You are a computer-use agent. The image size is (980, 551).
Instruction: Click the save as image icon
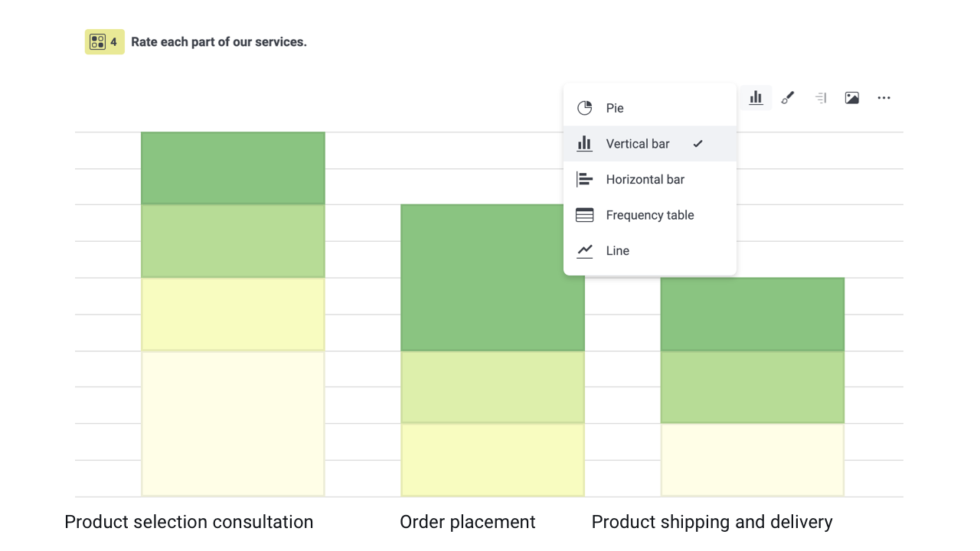point(852,98)
